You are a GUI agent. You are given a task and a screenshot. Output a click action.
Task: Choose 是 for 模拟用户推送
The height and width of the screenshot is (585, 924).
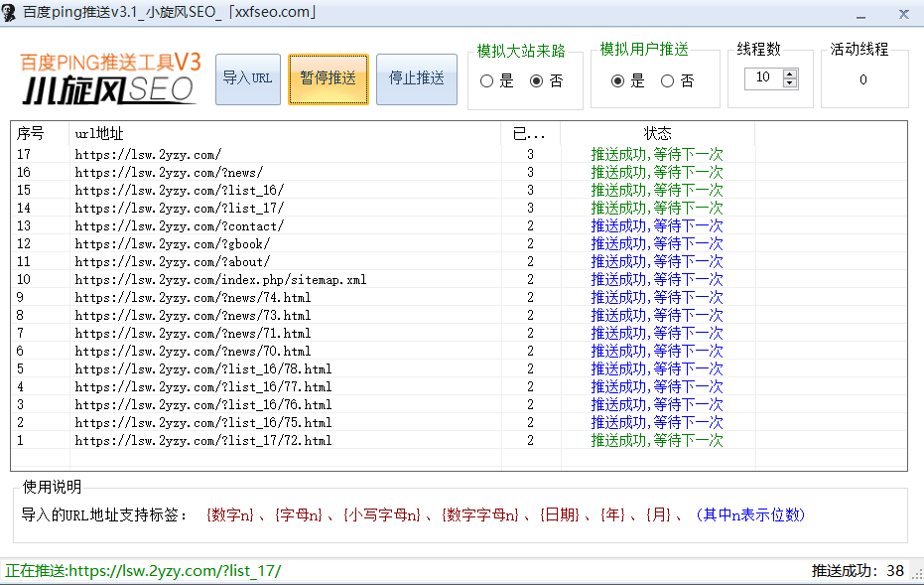(618, 81)
